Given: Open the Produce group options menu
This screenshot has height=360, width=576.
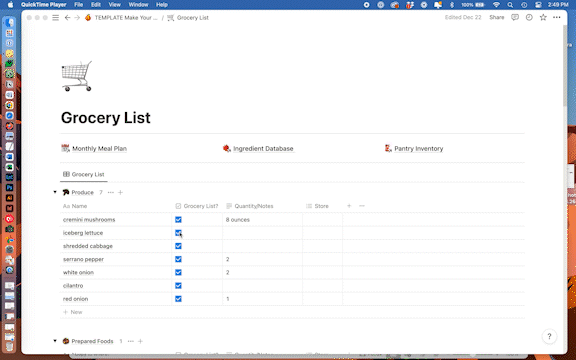Looking at the screenshot, I should (111, 192).
